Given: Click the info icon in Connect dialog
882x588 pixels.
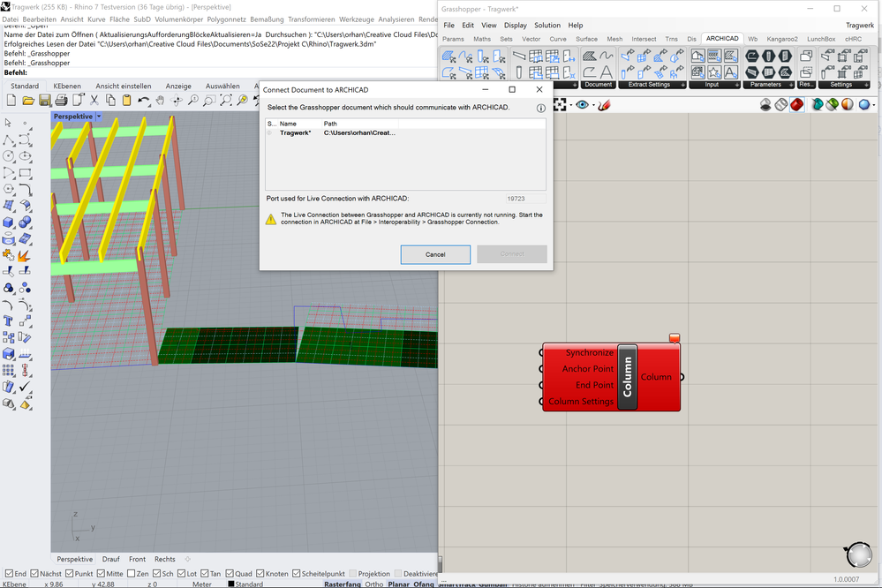Looking at the screenshot, I should tap(540, 108).
